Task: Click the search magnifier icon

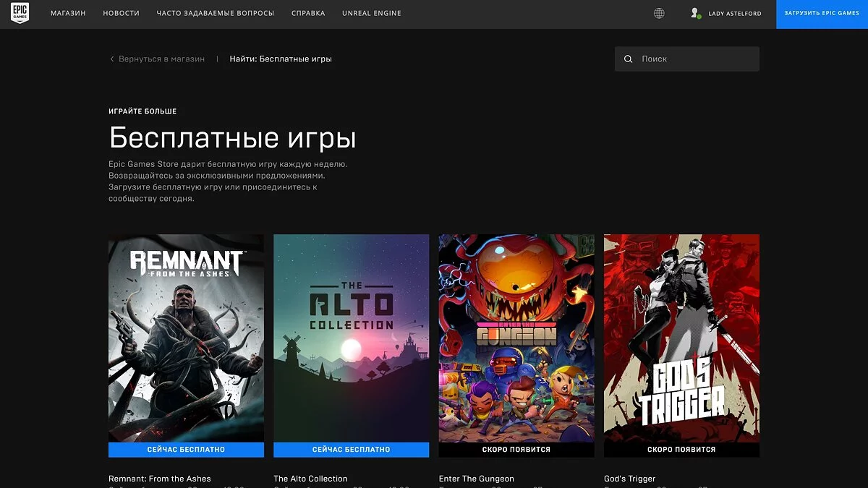Action: [x=628, y=59]
